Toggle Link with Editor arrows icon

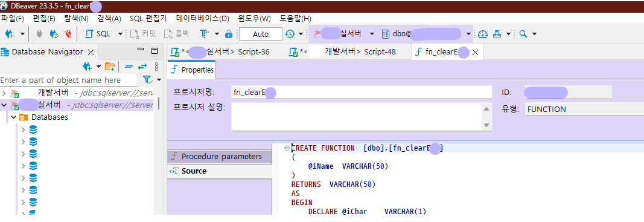(x=142, y=67)
